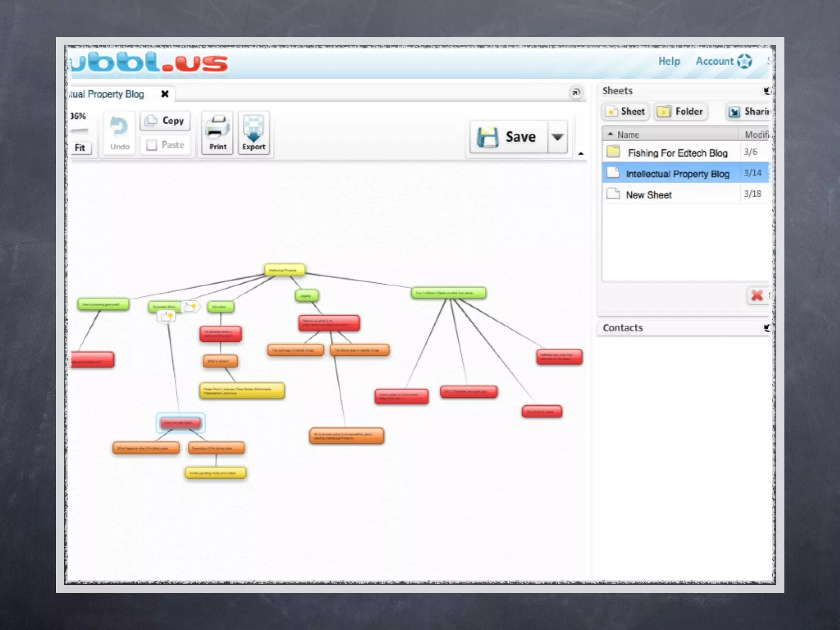Create a new Sheet in the Sheets panel
Viewport: 840px width, 630px height.
(x=625, y=112)
